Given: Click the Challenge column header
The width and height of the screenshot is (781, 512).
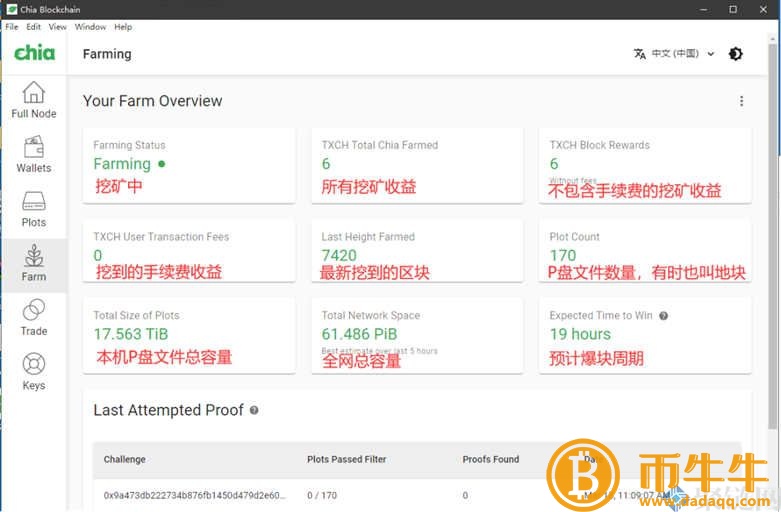Looking at the screenshot, I should (125, 459).
